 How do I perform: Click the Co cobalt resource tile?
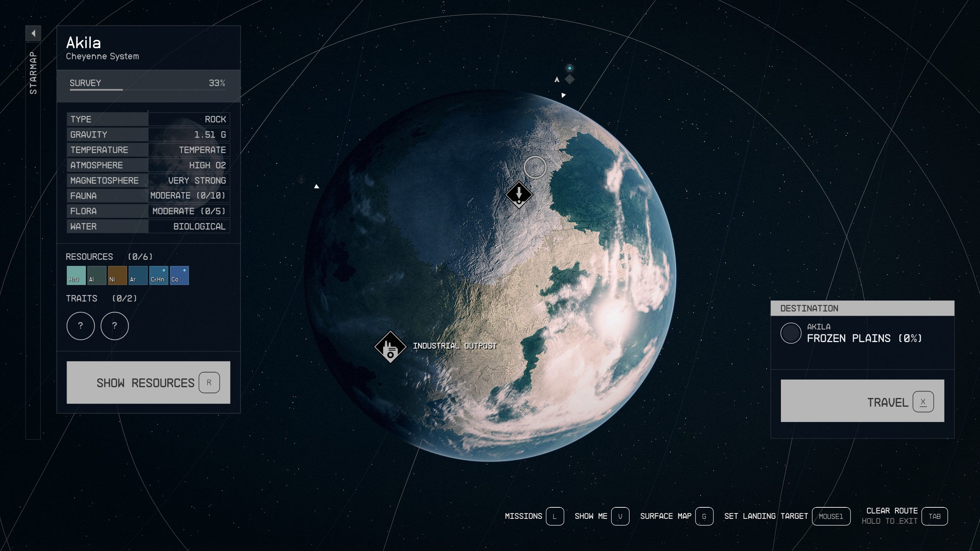[180, 275]
